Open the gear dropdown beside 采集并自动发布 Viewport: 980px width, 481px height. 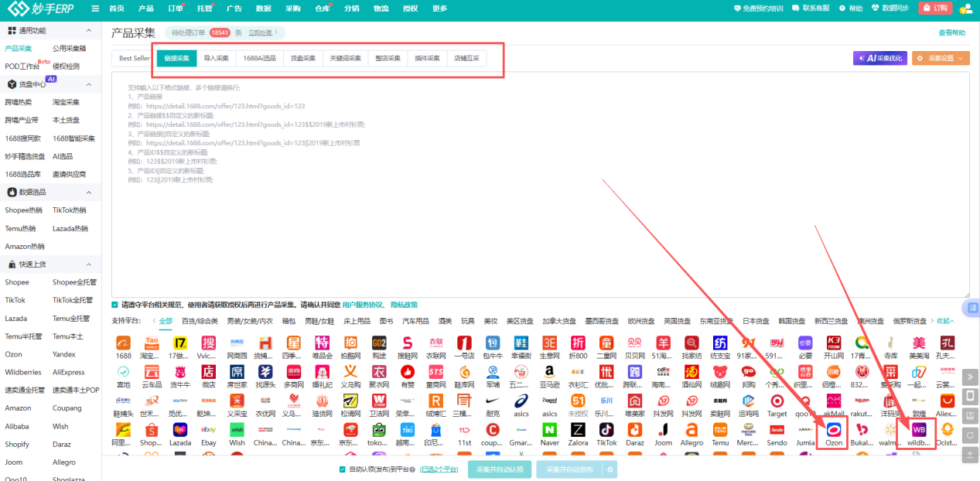(x=610, y=469)
